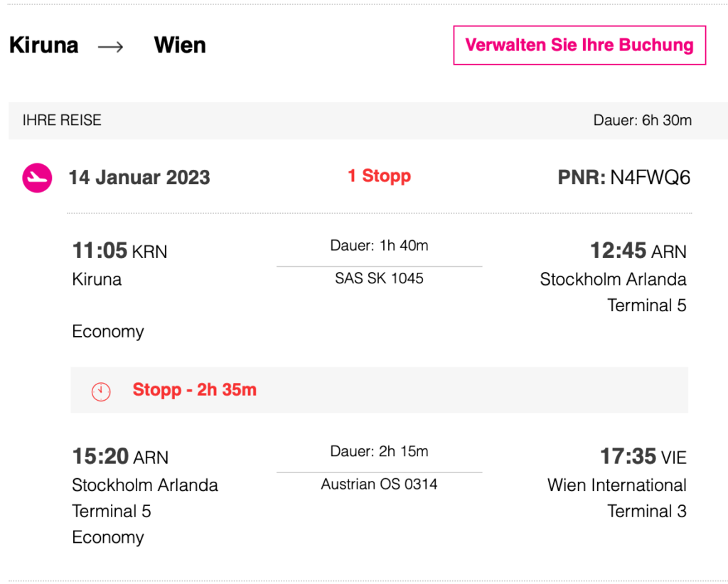
Task: Click the Wien heading title
Action: 180,45
